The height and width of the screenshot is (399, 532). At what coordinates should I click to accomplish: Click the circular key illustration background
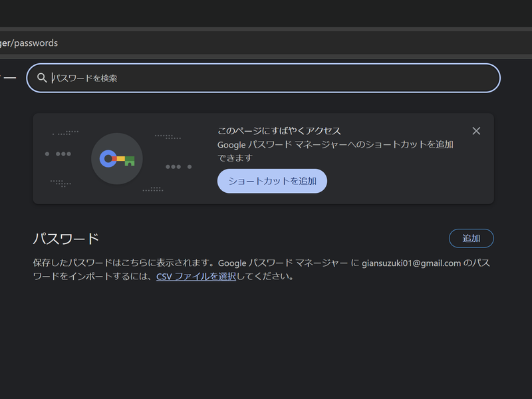(x=117, y=158)
